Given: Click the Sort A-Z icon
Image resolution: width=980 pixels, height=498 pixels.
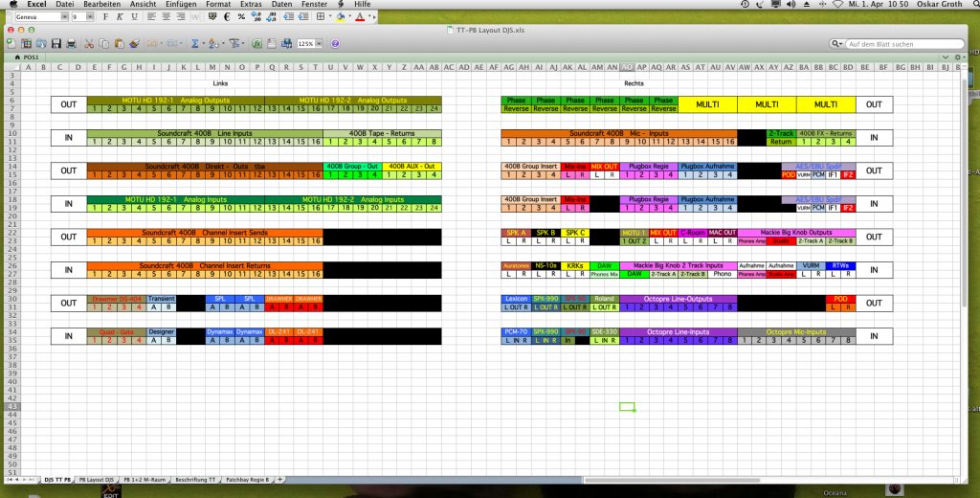Looking at the screenshot, I should pyautogui.click(x=213, y=44).
